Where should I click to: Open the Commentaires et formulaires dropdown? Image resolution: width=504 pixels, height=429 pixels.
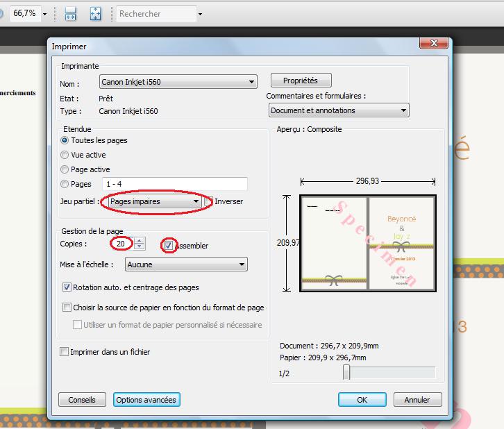tap(339, 110)
